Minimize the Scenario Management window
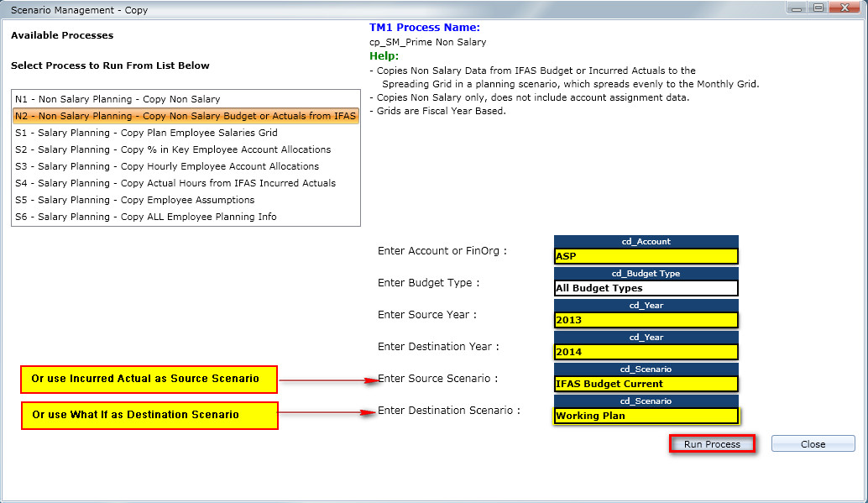The image size is (868, 503). pos(796,8)
